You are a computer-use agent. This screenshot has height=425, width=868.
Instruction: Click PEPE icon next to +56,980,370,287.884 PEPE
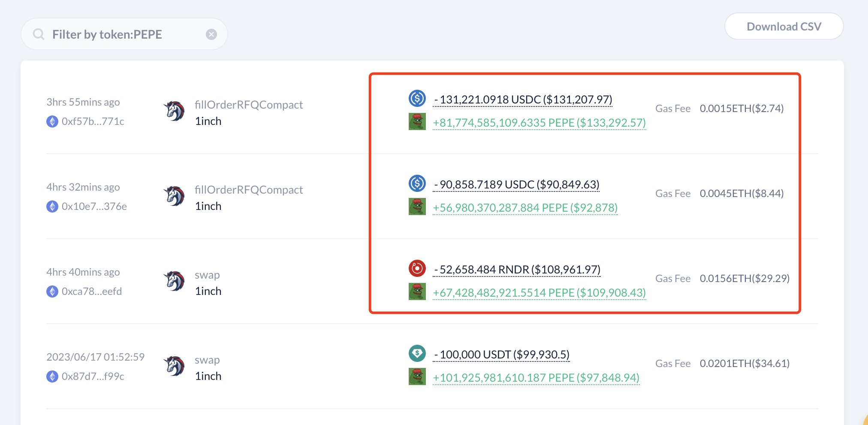417,206
